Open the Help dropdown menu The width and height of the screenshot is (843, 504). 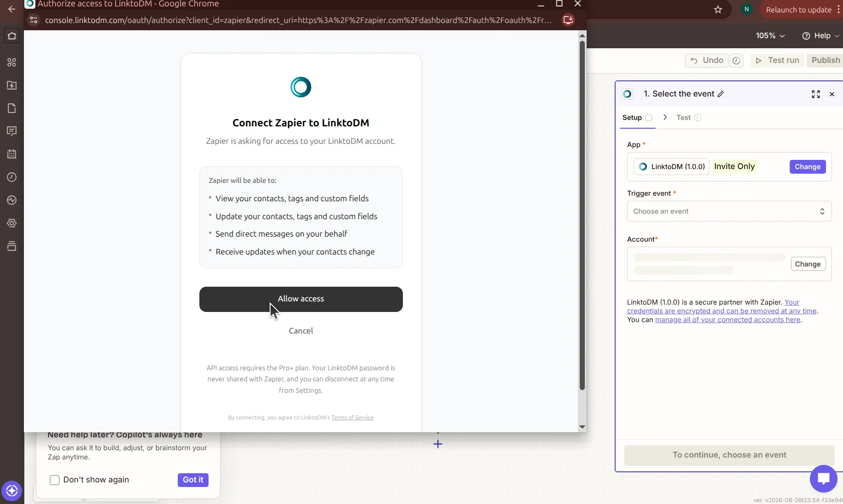(x=820, y=36)
